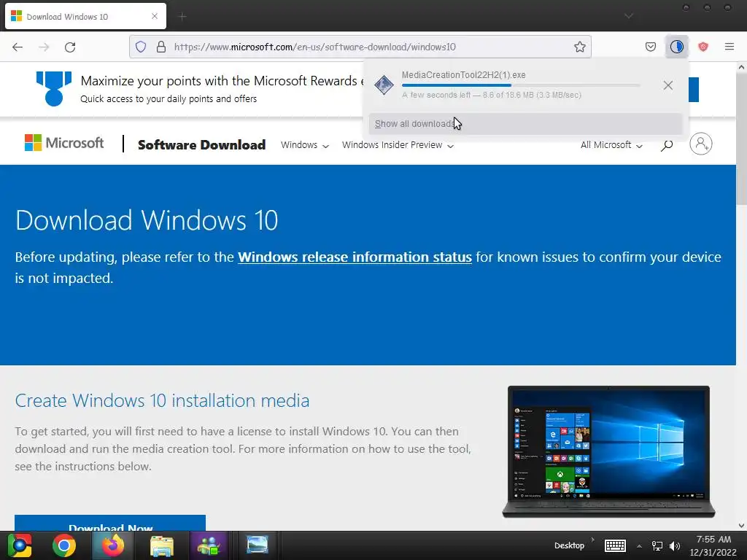Switch to Firefox in the taskbar

113,545
